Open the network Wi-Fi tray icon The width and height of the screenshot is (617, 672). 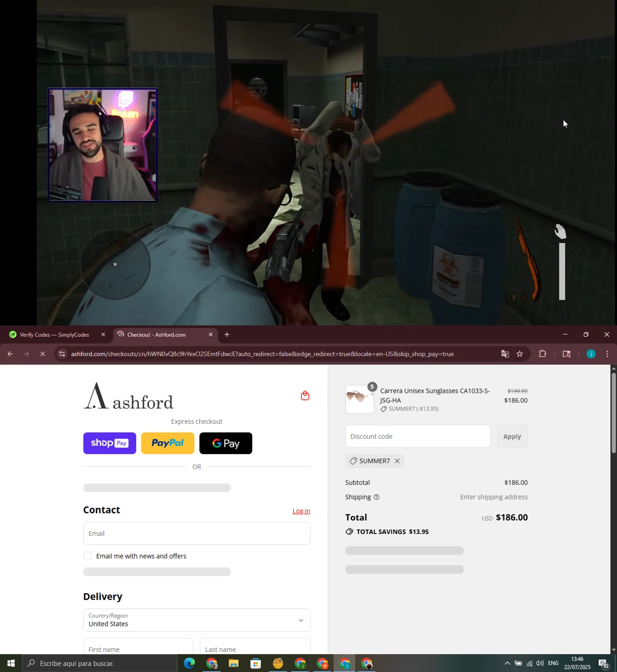click(x=529, y=663)
